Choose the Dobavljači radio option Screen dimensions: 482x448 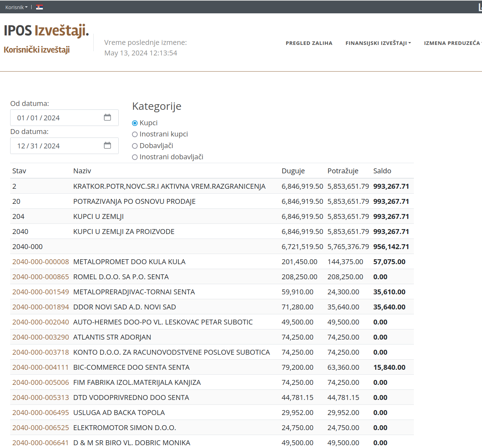[135, 146]
